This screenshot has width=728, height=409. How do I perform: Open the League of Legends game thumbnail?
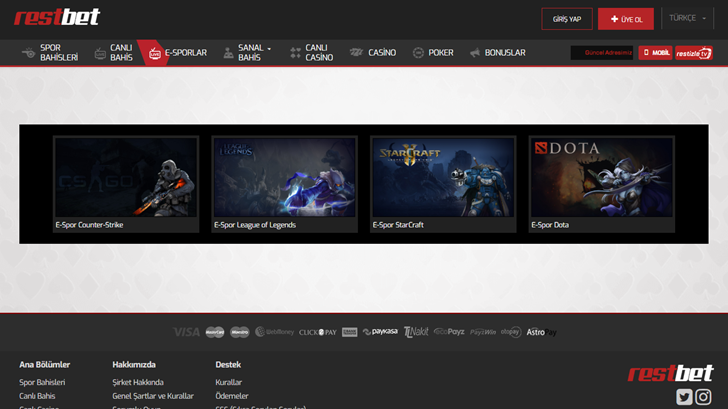(285, 177)
